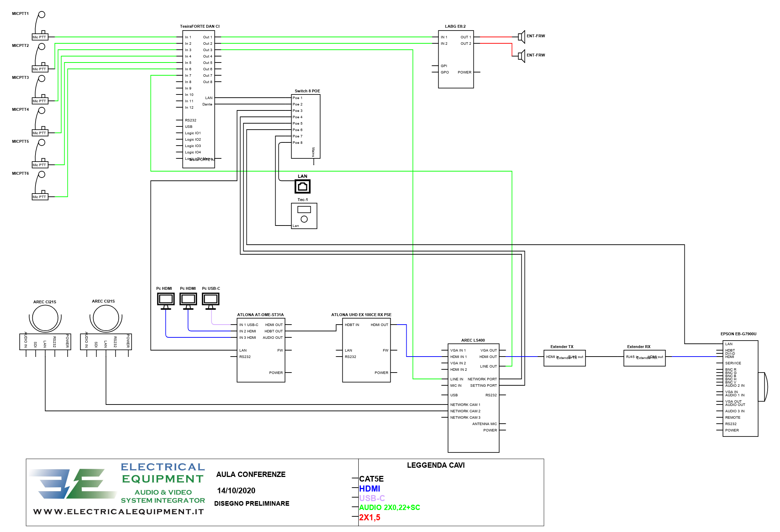Select the EPSON projector lens symbol
Viewport: 780px width, 532px height.
(763, 387)
